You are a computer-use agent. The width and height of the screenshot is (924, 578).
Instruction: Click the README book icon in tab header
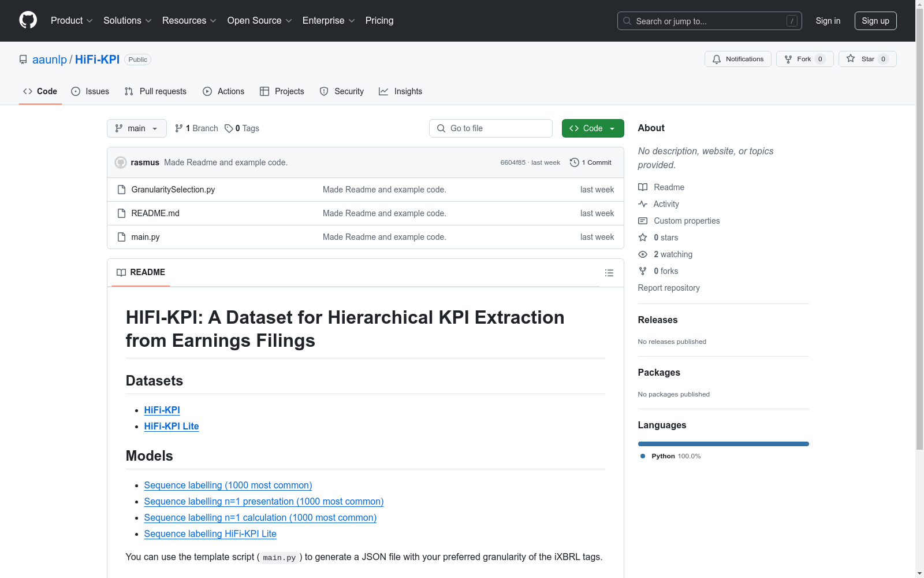(121, 272)
